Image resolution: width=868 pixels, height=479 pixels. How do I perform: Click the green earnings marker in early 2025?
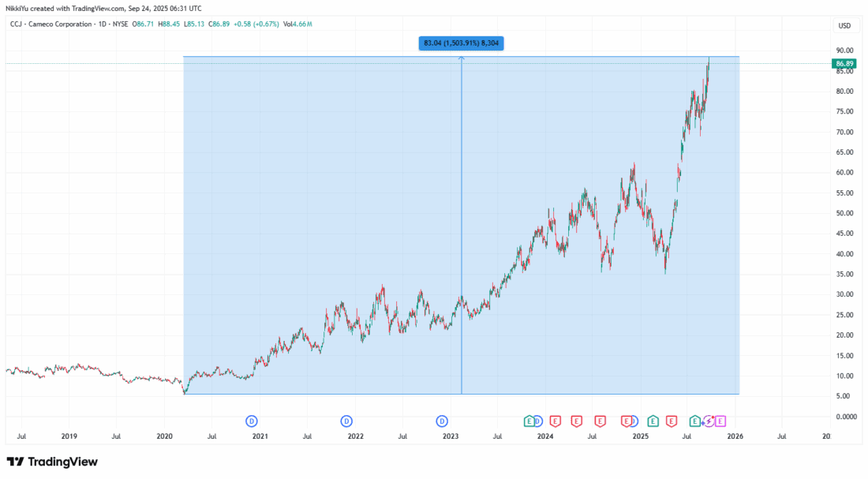[653, 421]
